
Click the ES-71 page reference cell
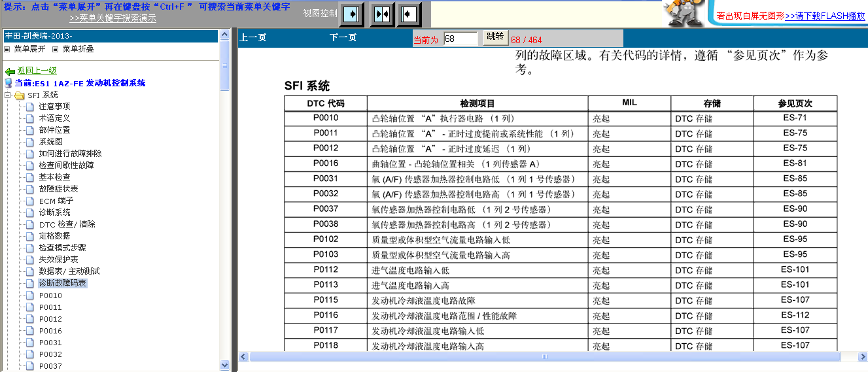click(795, 118)
